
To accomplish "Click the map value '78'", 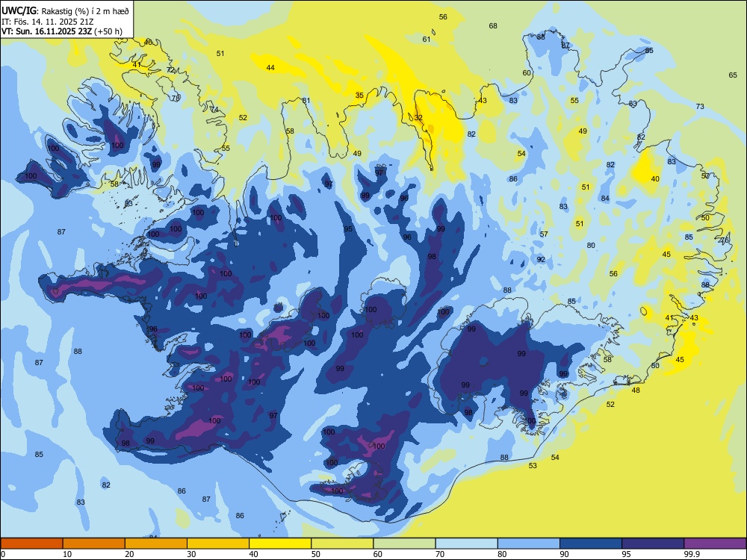I will (x=176, y=98).
